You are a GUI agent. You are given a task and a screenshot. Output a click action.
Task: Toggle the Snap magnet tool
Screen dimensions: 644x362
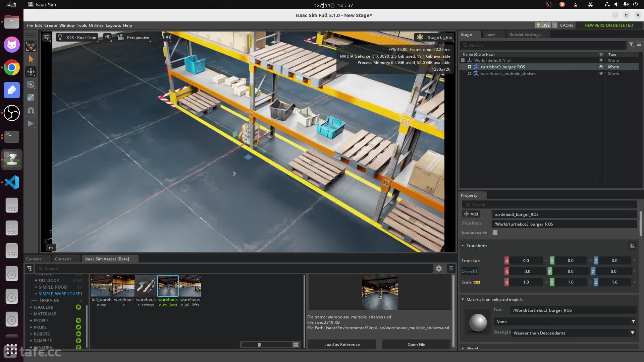pyautogui.click(x=31, y=111)
